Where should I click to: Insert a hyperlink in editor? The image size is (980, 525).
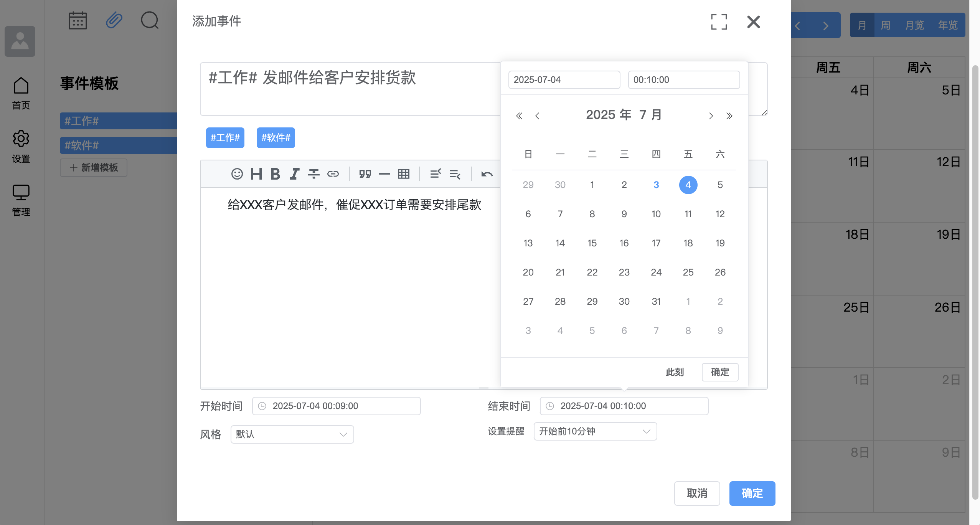coord(333,174)
